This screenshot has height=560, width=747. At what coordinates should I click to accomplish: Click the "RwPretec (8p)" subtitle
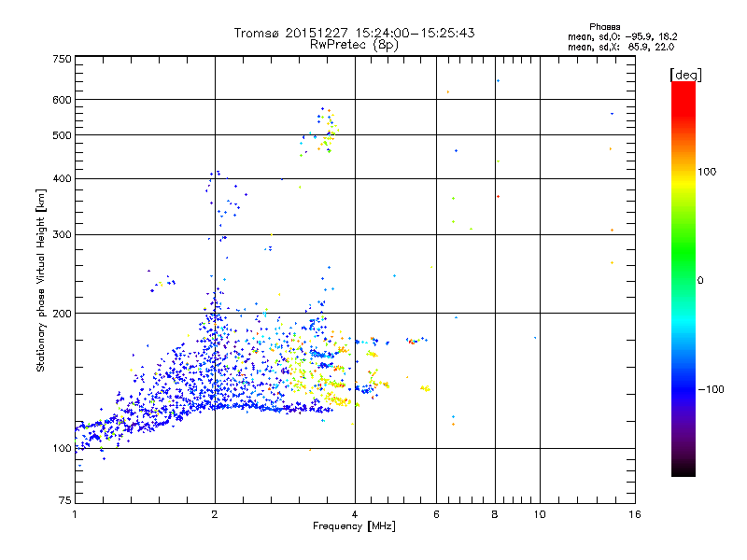click(354, 45)
